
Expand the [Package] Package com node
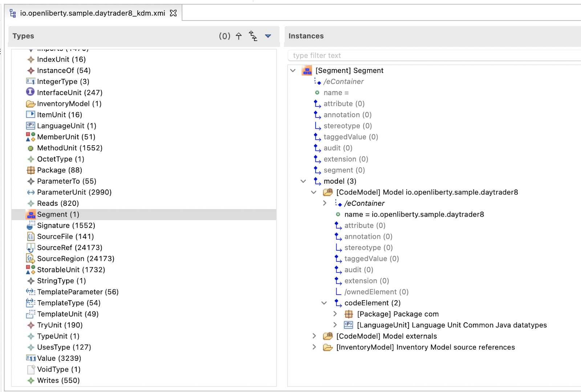tap(335, 314)
